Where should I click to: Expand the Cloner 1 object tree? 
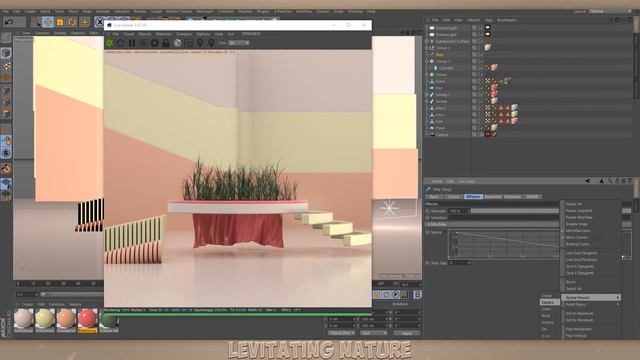[427, 61]
